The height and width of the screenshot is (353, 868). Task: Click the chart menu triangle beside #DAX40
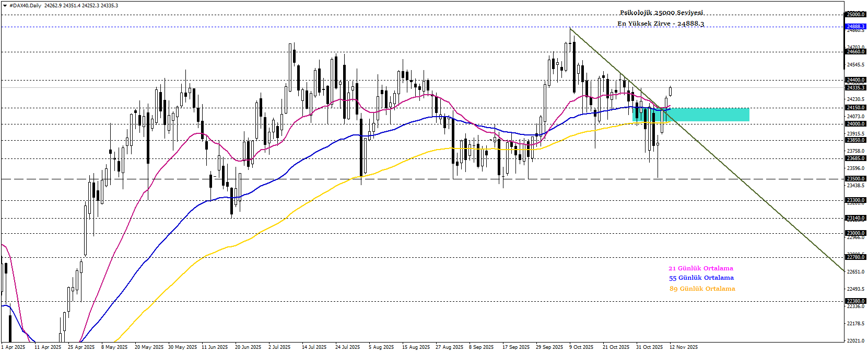point(5,6)
